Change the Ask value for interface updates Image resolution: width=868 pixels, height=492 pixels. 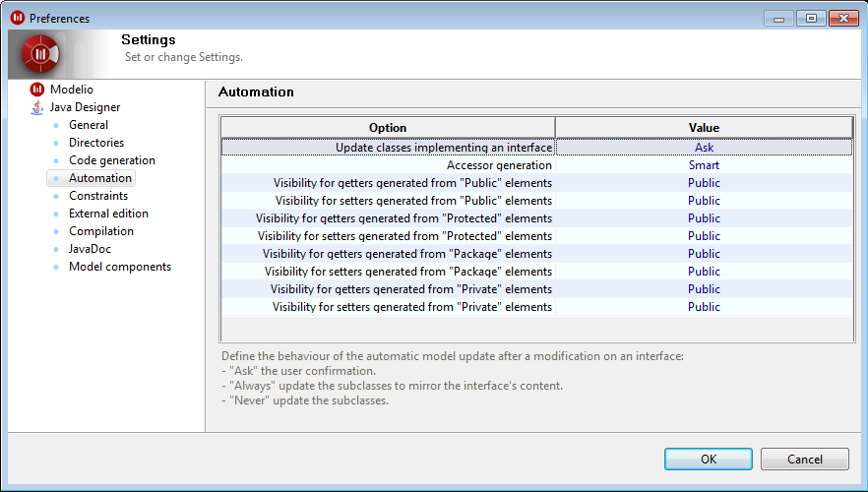coord(704,148)
